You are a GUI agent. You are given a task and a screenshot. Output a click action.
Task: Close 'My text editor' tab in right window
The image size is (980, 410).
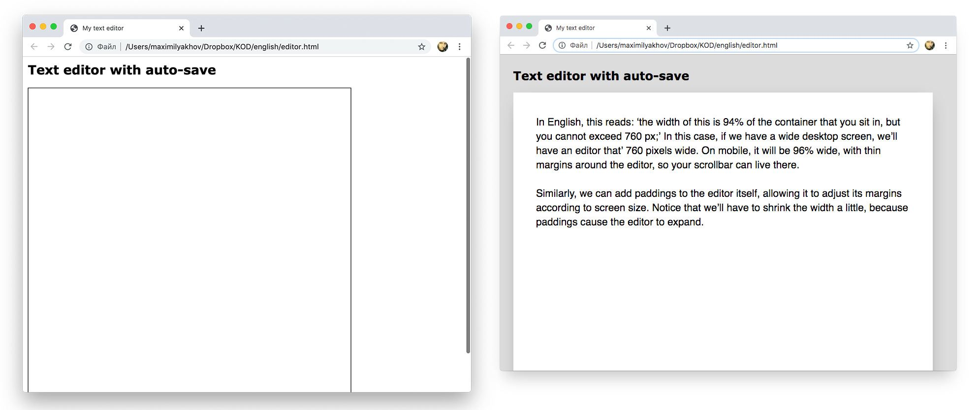pyautogui.click(x=648, y=28)
